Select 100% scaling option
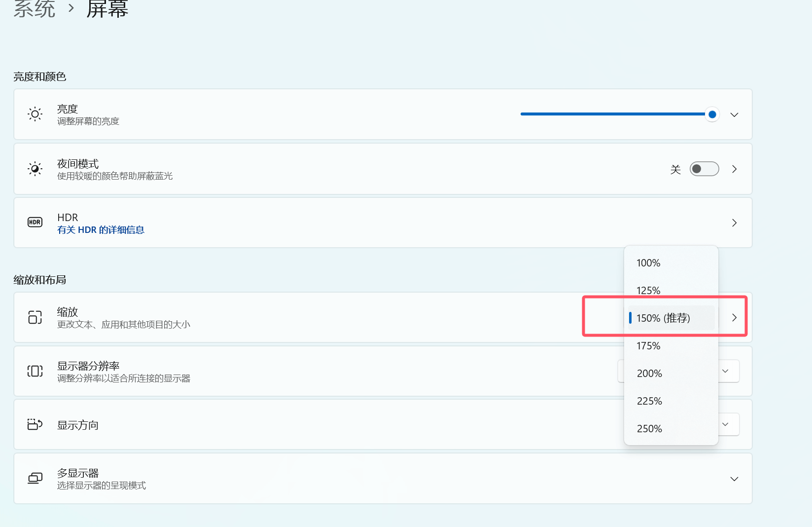812x527 pixels. pos(671,263)
